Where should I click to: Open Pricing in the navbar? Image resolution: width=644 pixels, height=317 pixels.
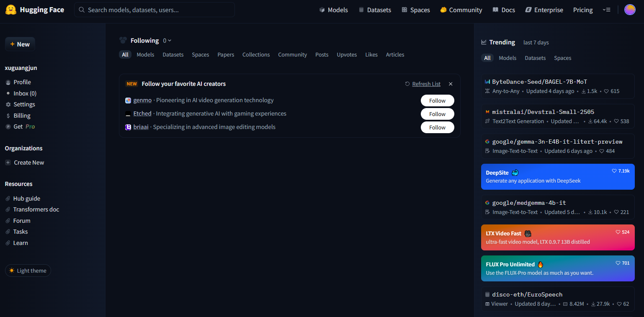(583, 10)
